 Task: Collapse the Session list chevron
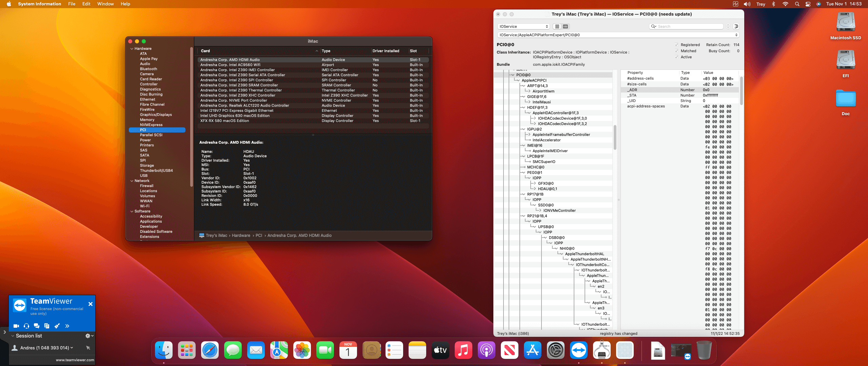click(13, 336)
